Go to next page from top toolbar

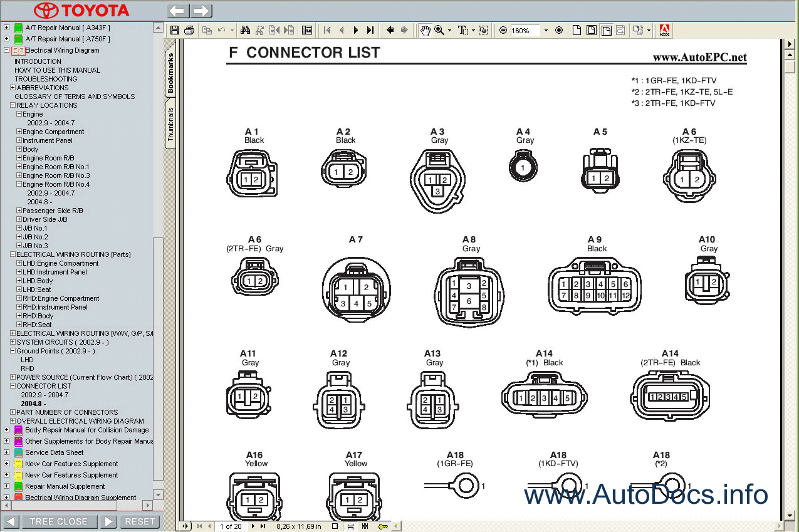[356, 30]
